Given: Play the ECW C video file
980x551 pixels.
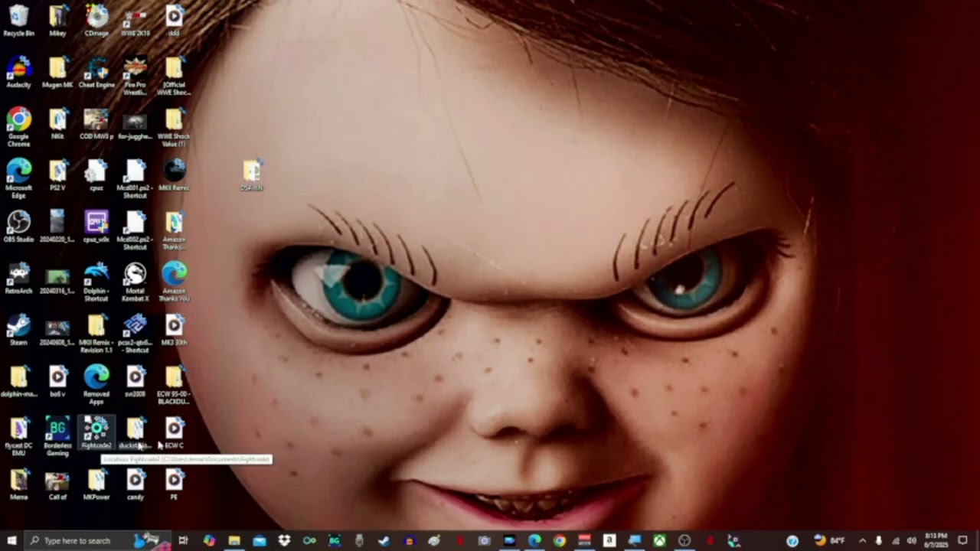Looking at the screenshot, I should click(175, 432).
